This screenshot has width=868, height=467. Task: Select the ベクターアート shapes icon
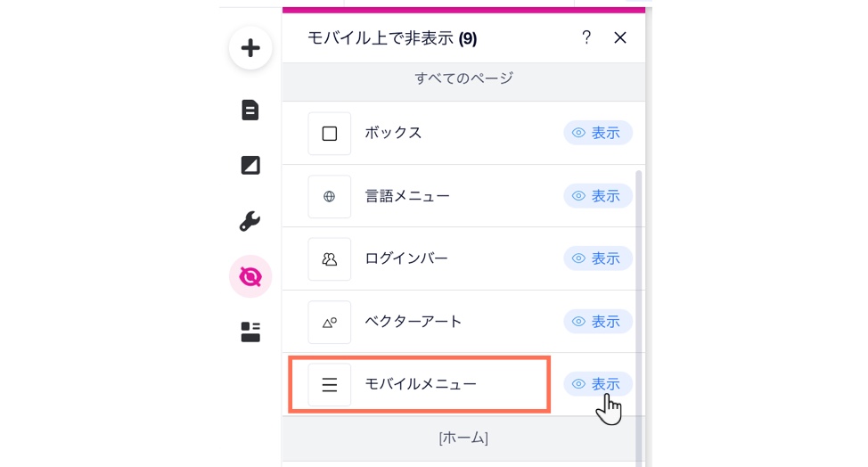coord(330,323)
